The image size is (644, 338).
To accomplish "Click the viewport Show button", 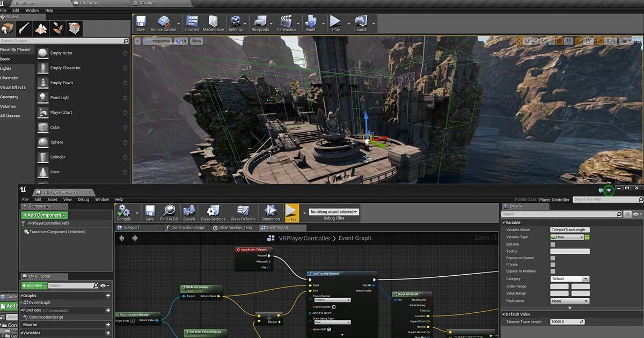I will click(197, 41).
